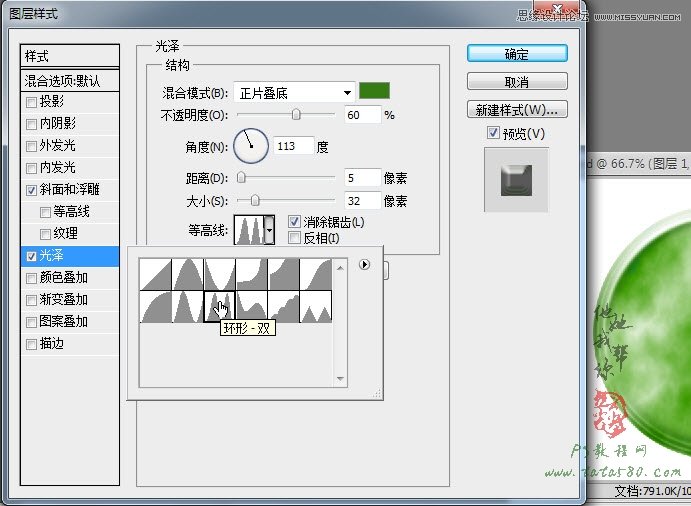Viewport: 691px width, 506px height.
Task: Open the 混合模式 blend mode dropdown
Action: (294, 93)
